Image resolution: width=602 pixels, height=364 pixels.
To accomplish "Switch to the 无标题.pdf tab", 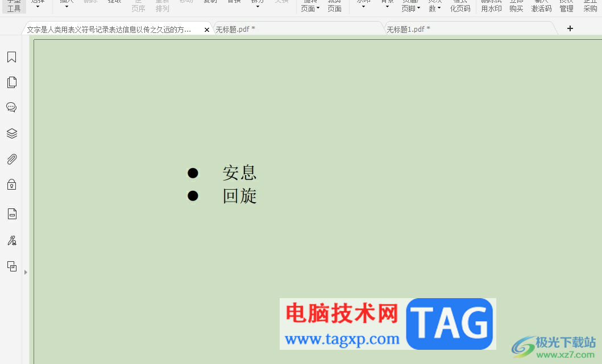I will click(x=235, y=29).
